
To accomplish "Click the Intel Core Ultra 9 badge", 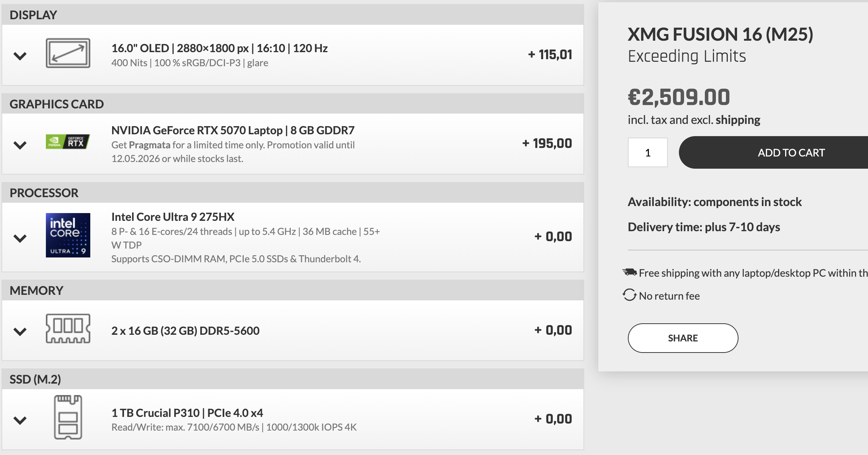I will (x=68, y=235).
